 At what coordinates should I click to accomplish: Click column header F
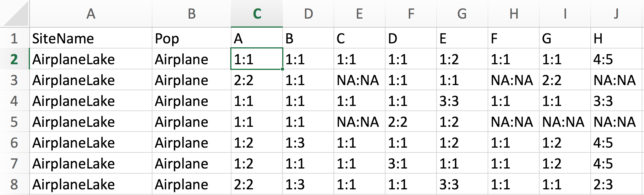[411, 14]
